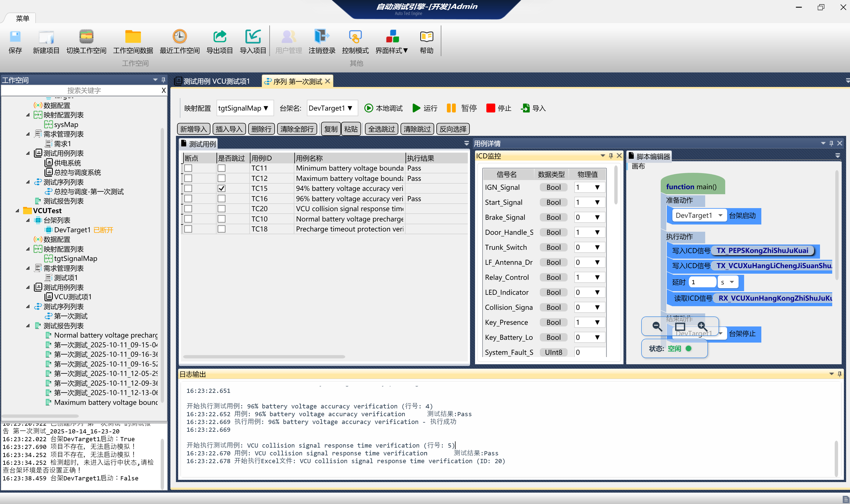Click the 最近工作空间 clock icon
The width and height of the screenshot is (850, 504).
click(179, 37)
